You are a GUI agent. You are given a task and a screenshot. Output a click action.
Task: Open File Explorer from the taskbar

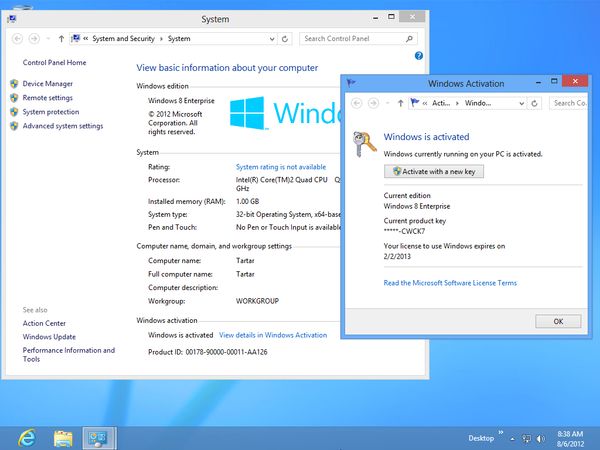pos(63,437)
